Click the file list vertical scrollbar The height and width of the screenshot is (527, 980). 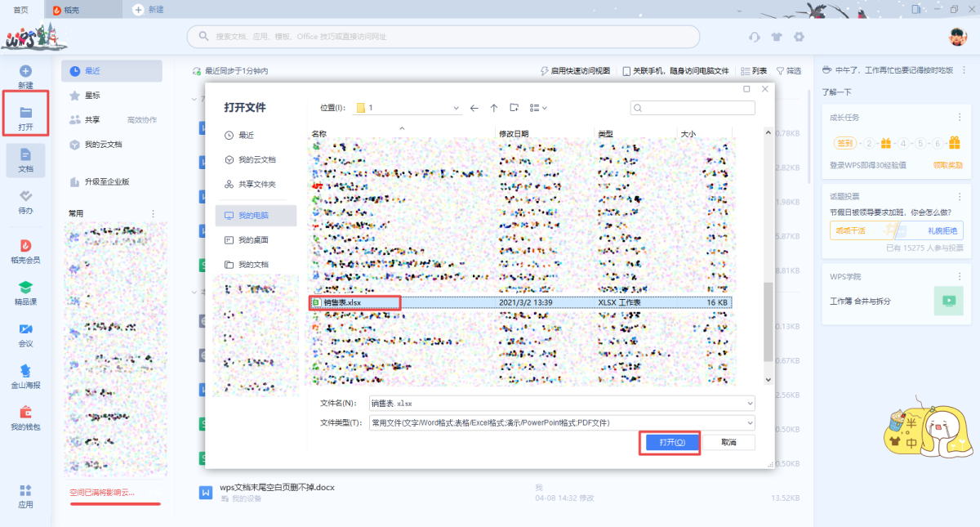767,323
